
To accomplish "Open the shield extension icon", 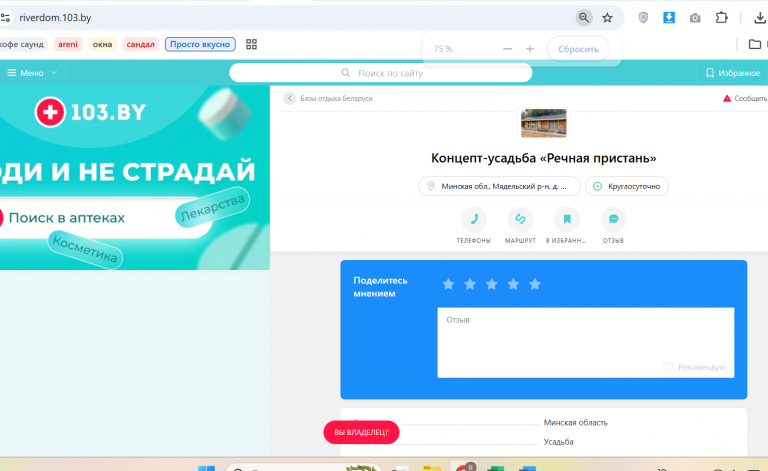I will click(643, 18).
